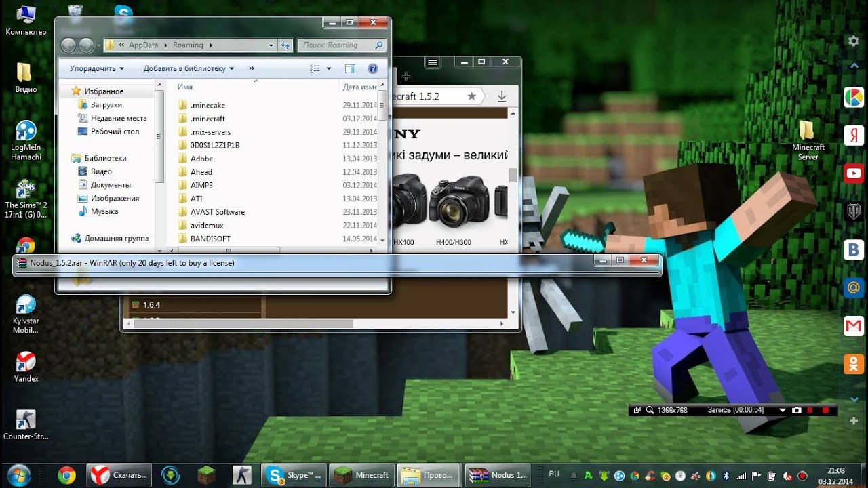The height and width of the screenshot is (488, 868).
Task: Open the Yandex desktop shortcut
Action: coord(26,367)
